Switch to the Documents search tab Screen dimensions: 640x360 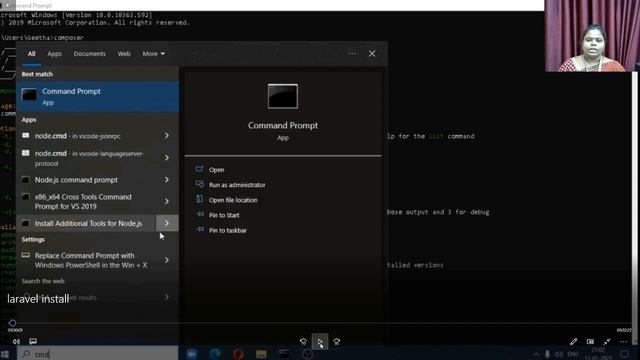point(89,53)
